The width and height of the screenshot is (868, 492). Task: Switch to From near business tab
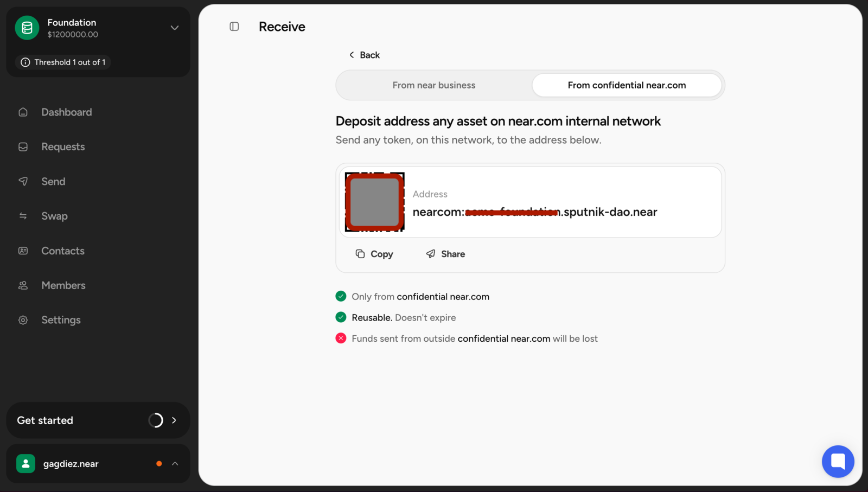click(x=434, y=85)
